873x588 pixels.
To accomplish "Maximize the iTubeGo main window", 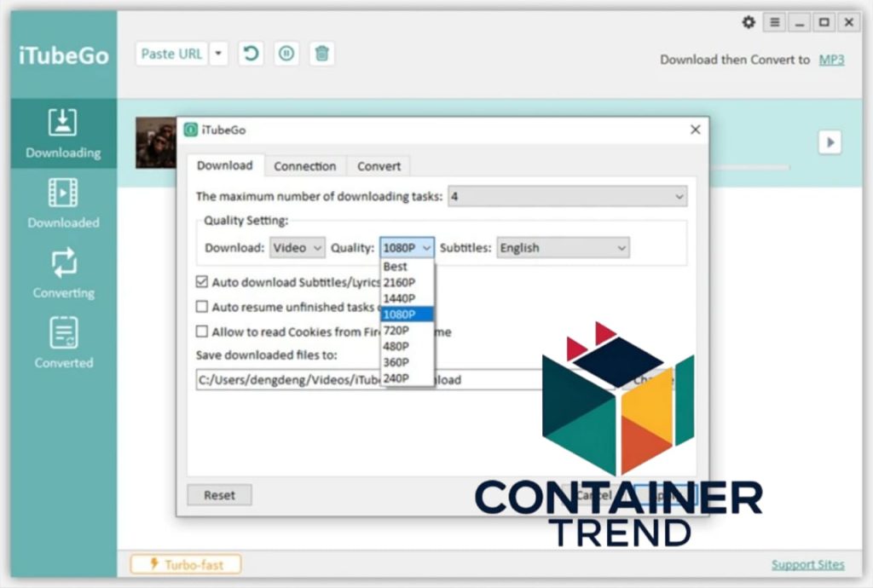I will coord(824,22).
